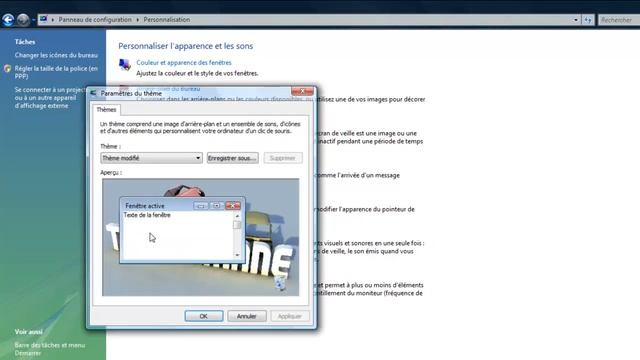This screenshot has width=640, height=360.
Task: Click the refresh button beside the address bar
Action: (x=588, y=20)
